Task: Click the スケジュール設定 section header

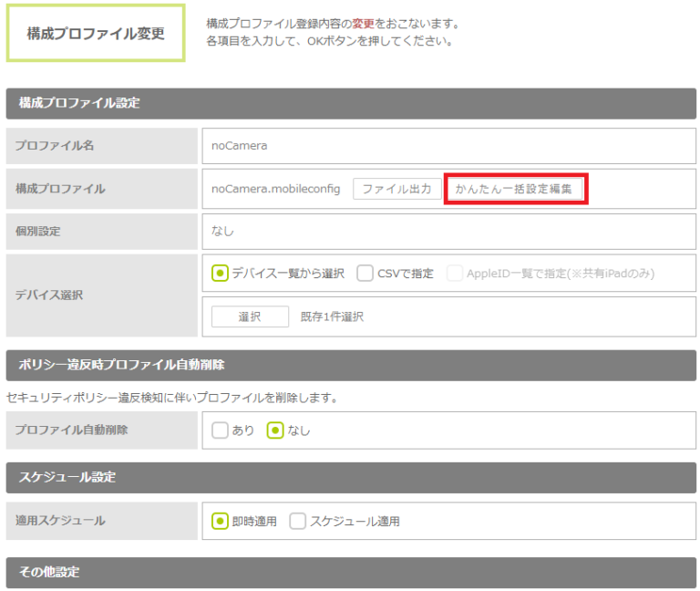Action: 351,477
